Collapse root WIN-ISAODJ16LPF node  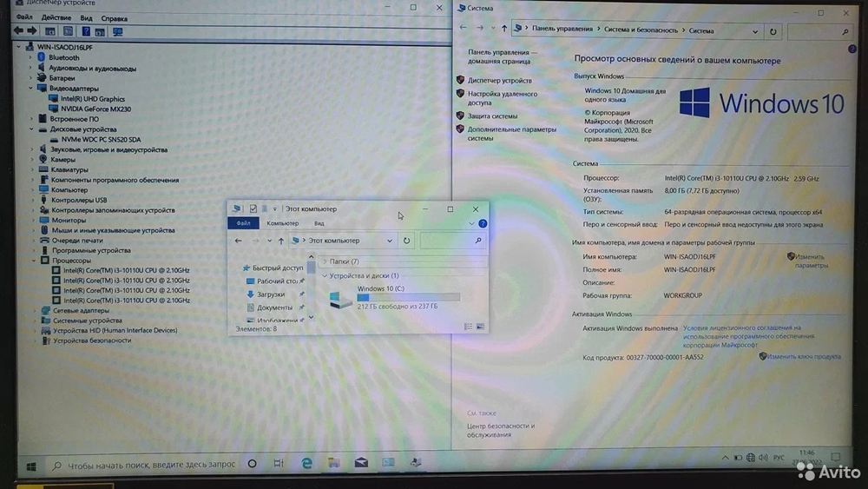tap(19, 47)
